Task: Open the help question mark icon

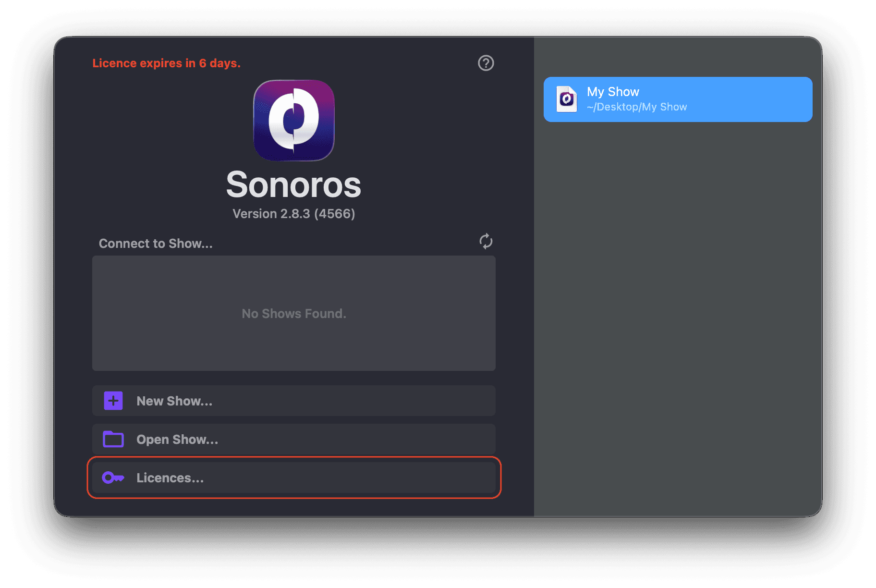Action: click(486, 63)
